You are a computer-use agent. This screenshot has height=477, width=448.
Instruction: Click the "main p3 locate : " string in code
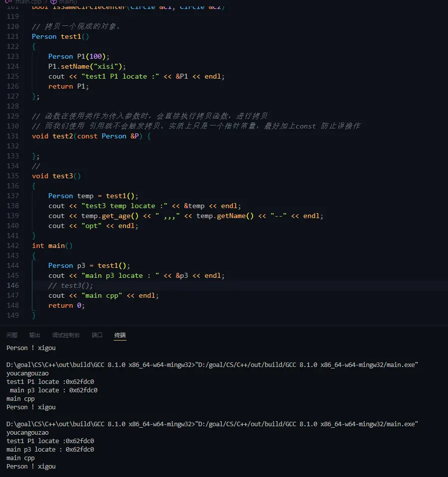(x=120, y=276)
